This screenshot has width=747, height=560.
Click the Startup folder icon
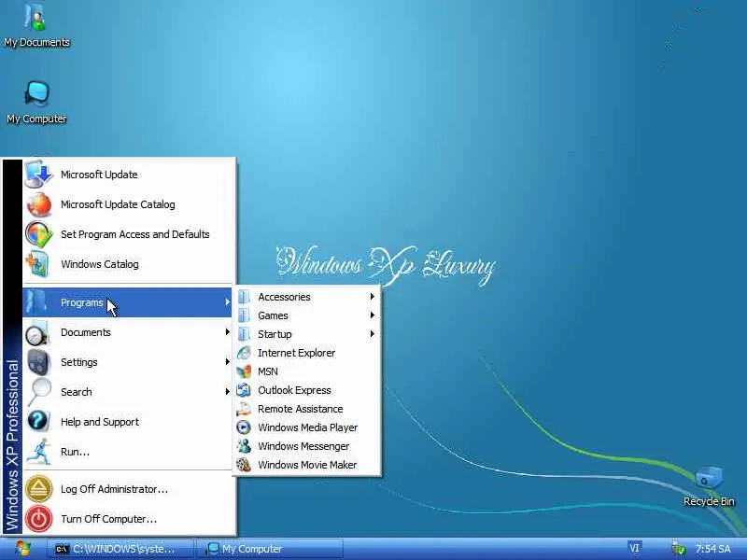pyautogui.click(x=244, y=334)
